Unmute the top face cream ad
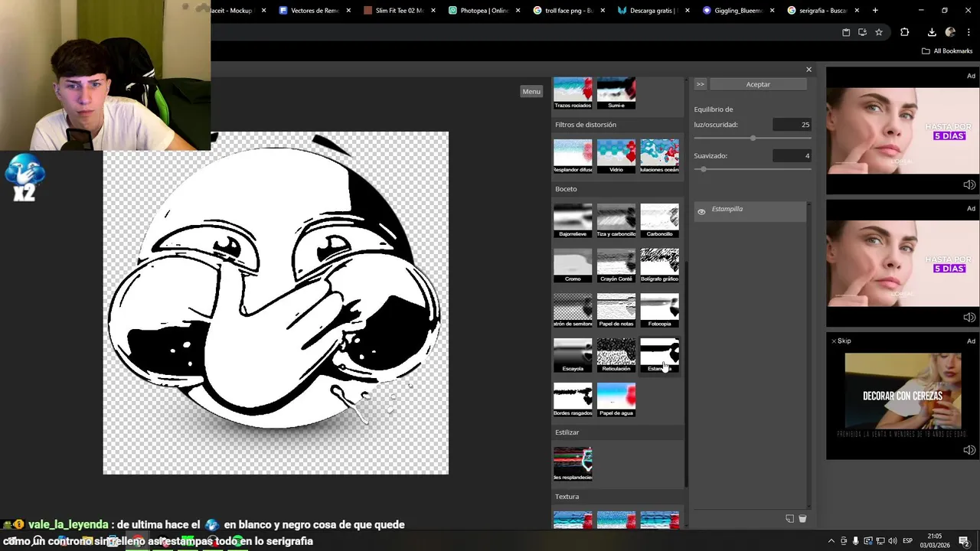The height and width of the screenshot is (551, 980). point(969,184)
